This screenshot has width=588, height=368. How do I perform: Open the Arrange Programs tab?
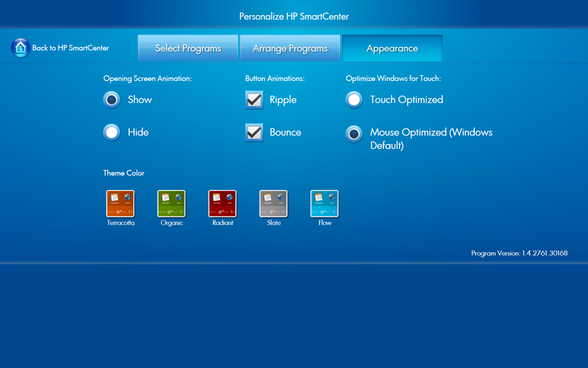(290, 48)
